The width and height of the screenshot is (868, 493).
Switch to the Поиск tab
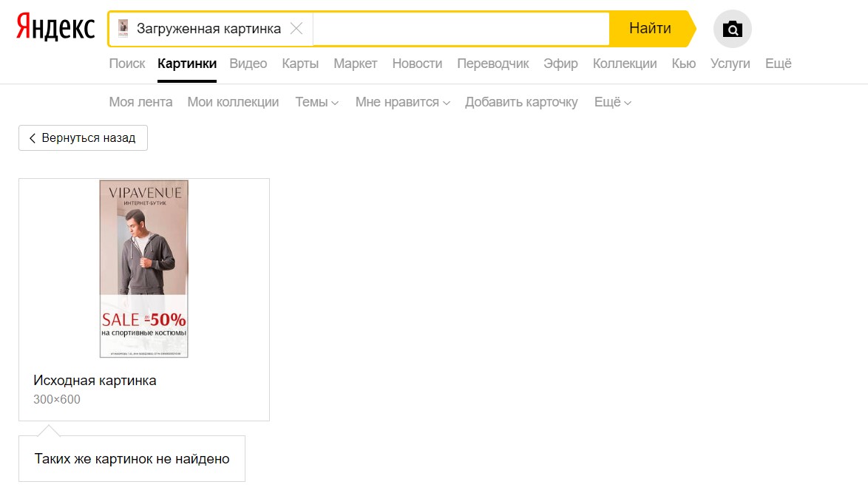(126, 64)
